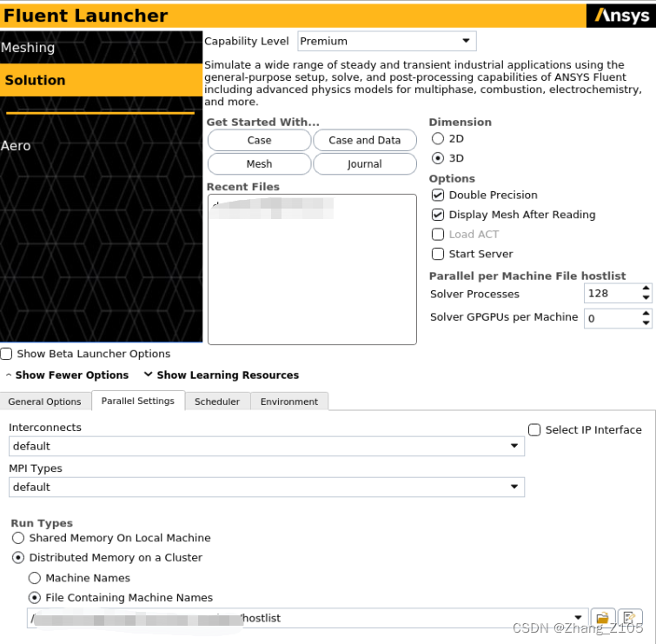Choose Shared Memory On Local Machine
Image resolution: width=656 pixels, height=644 pixels.
click(x=18, y=538)
